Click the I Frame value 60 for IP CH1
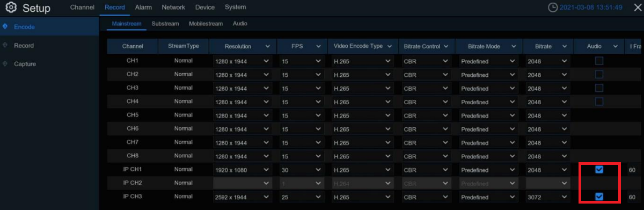The image size is (644, 210). pyautogui.click(x=632, y=170)
